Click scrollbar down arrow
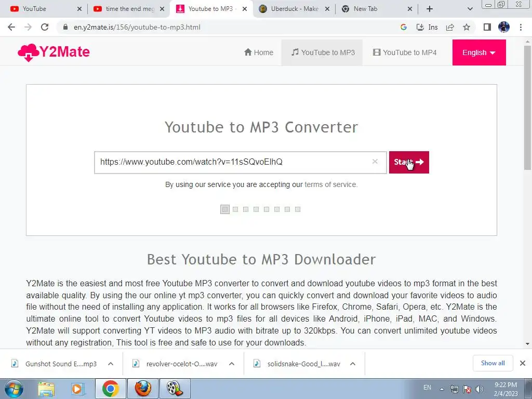This screenshot has width=532, height=399. [x=528, y=344]
